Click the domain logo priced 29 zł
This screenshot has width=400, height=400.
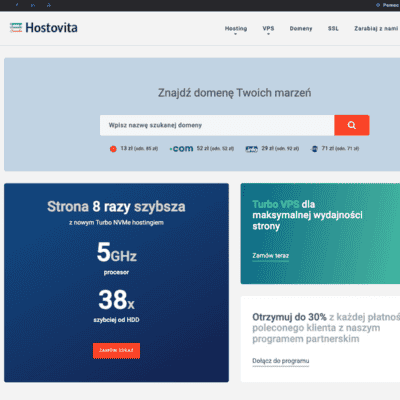pyautogui.click(x=252, y=149)
